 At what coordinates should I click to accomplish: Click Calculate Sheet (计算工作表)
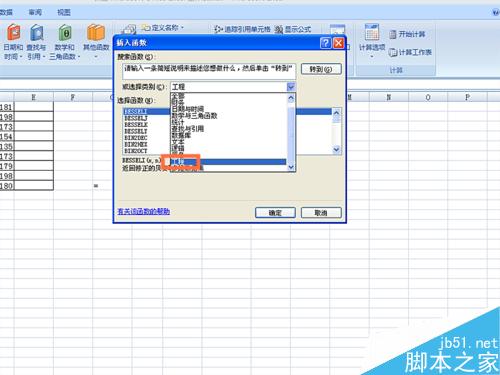410,52
